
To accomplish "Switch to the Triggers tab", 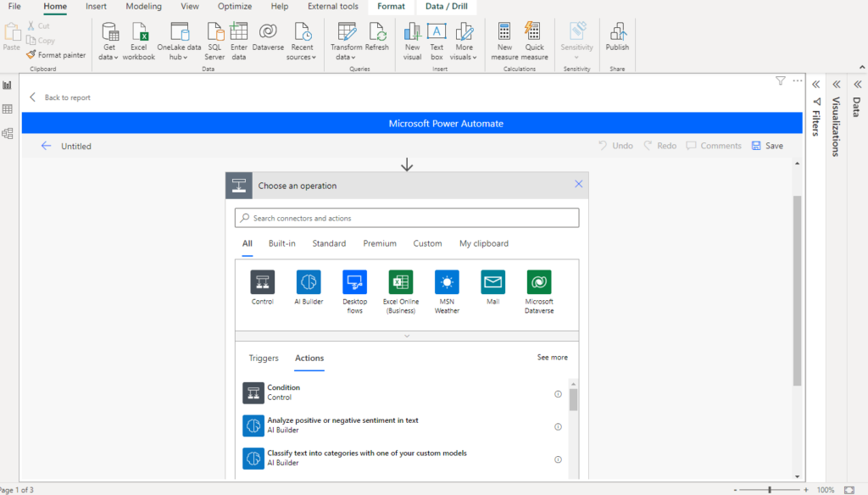I will [x=264, y=358].
